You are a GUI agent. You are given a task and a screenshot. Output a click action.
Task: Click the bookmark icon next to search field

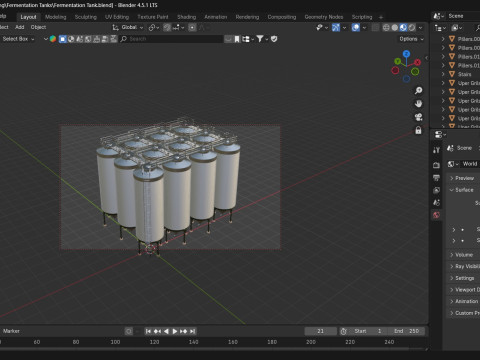[x=237, y=39]
